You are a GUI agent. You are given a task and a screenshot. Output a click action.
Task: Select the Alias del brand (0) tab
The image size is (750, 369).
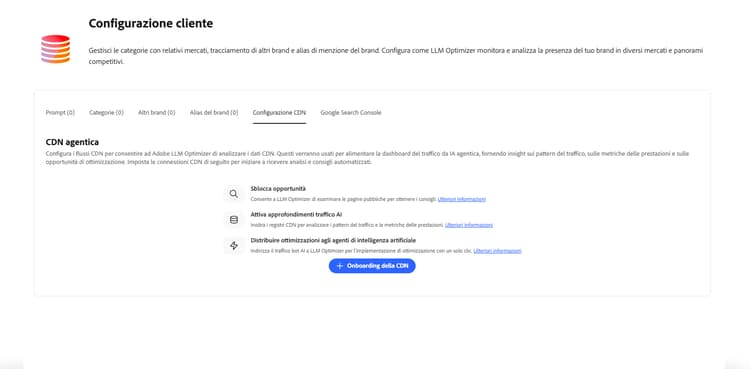[214, 112]
